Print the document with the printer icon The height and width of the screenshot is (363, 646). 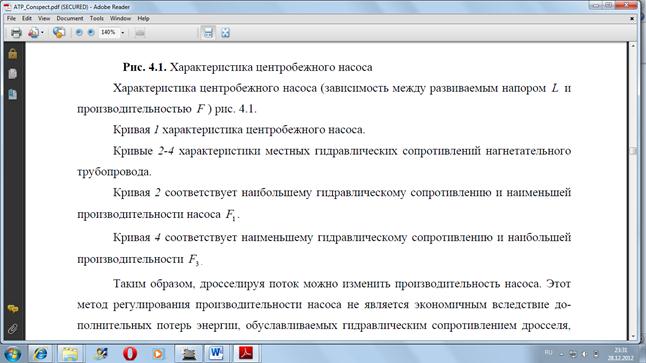pyautogui.click(x=16, y=33)
